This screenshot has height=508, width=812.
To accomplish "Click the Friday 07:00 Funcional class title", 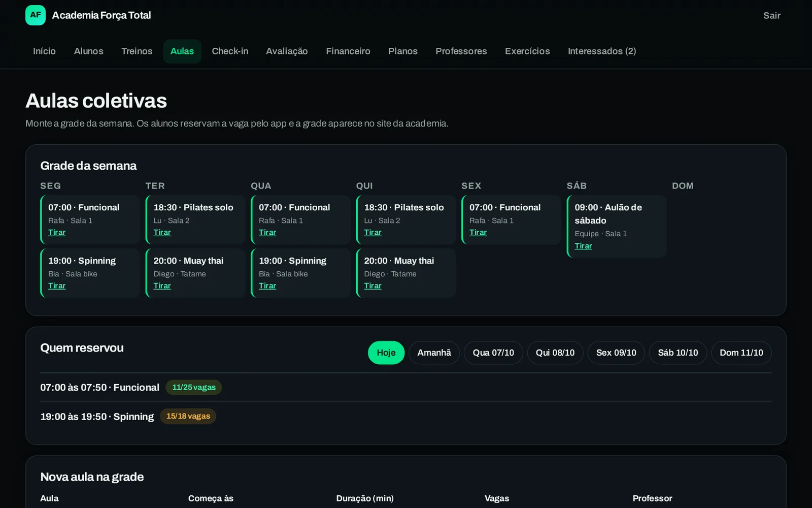I will (x=505, y=207).
